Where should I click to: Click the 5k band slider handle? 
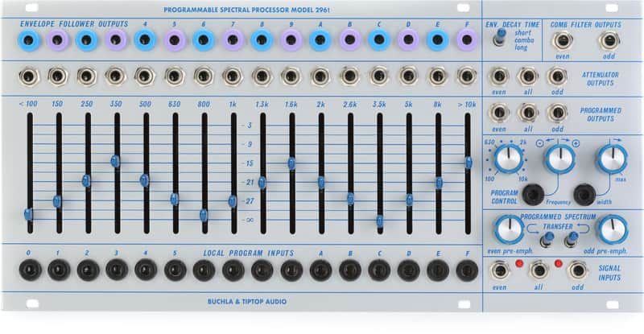click(409, 200)
